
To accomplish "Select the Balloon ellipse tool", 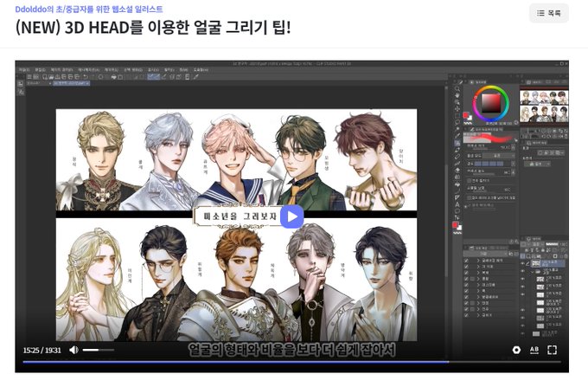I will click(457, 211).
